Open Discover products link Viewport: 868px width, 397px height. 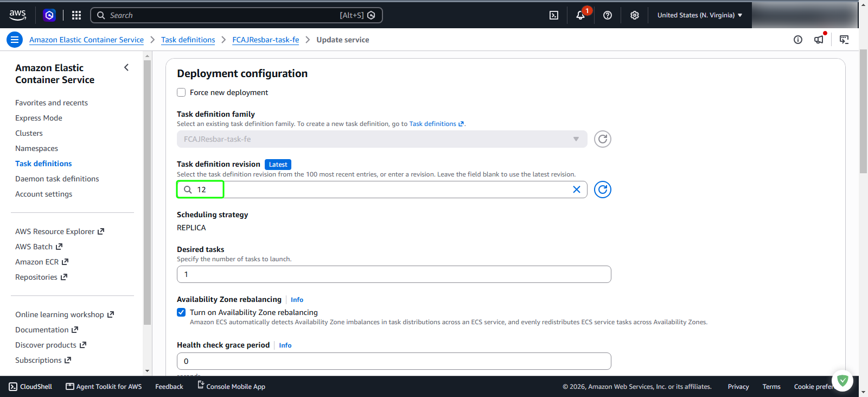tap(51, 345)
